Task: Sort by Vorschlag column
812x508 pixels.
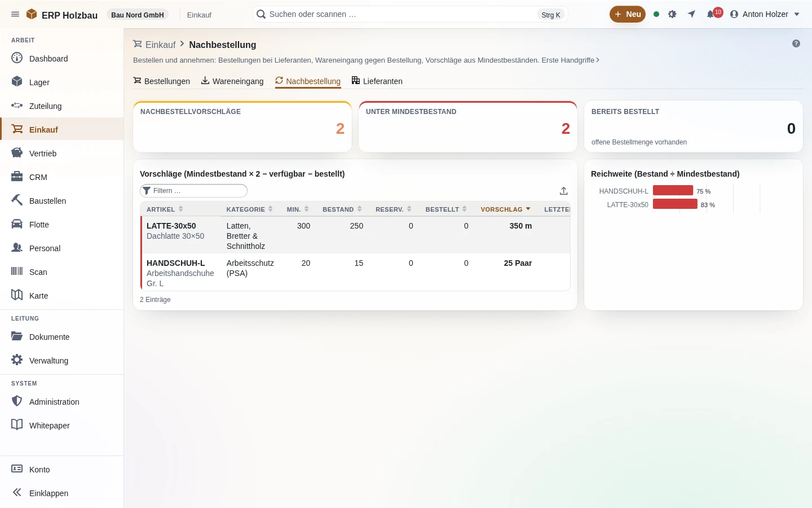Action: coord(506,209)
